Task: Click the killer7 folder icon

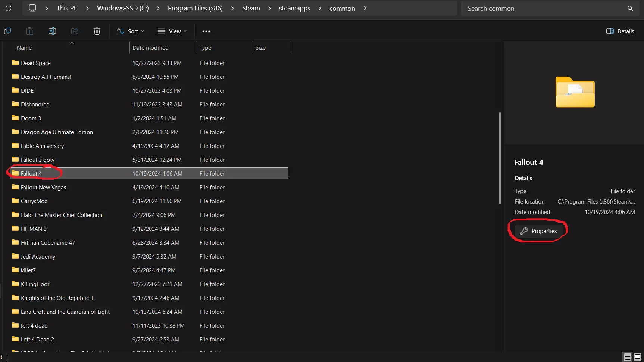Action: 15,270
